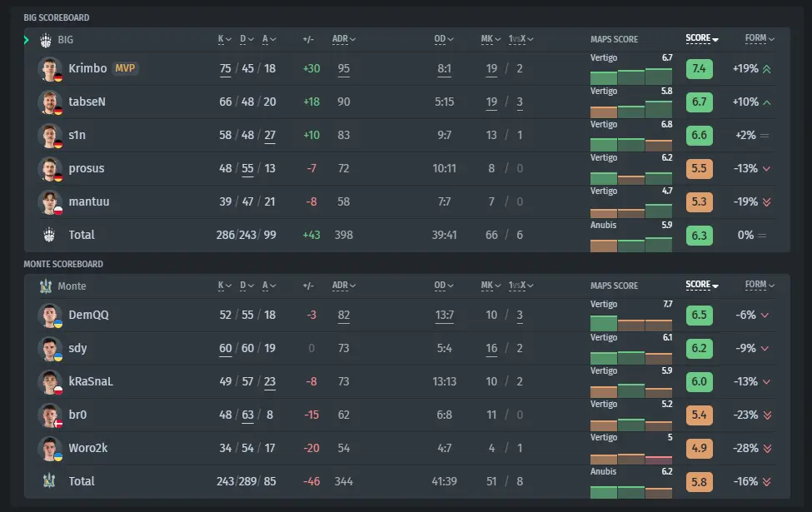Open prosus player profile link
Screen dimensions: 812x512
[x=87, y=169]
